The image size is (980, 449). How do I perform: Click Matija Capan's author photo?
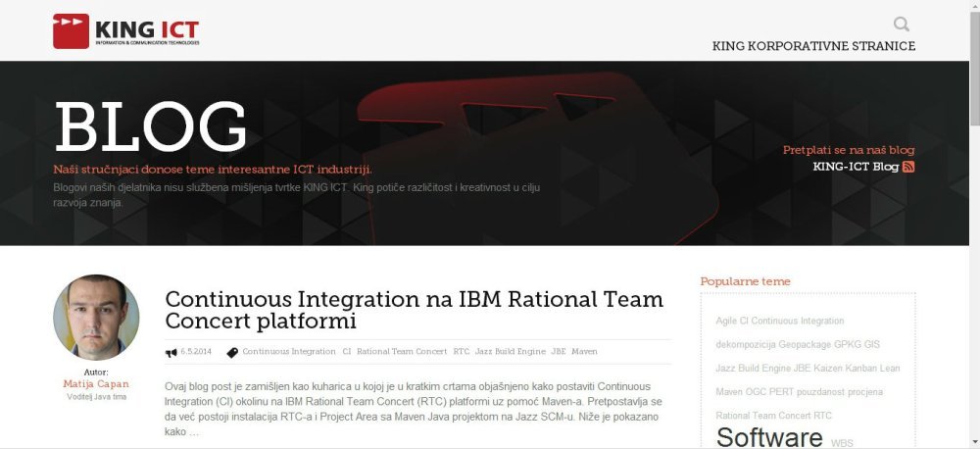[x=96, y=317]
